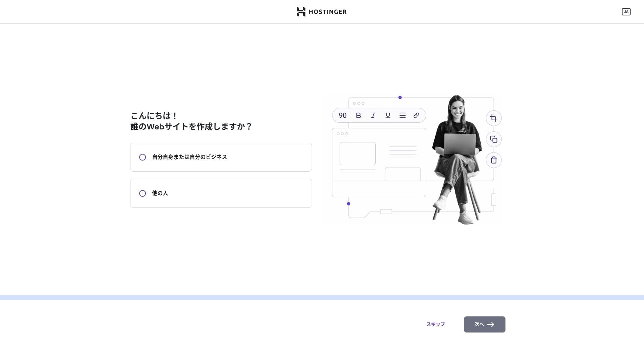The width and height of the screenshot is (644, 362).
Task: Click the 次へ button
Action: 484,324
